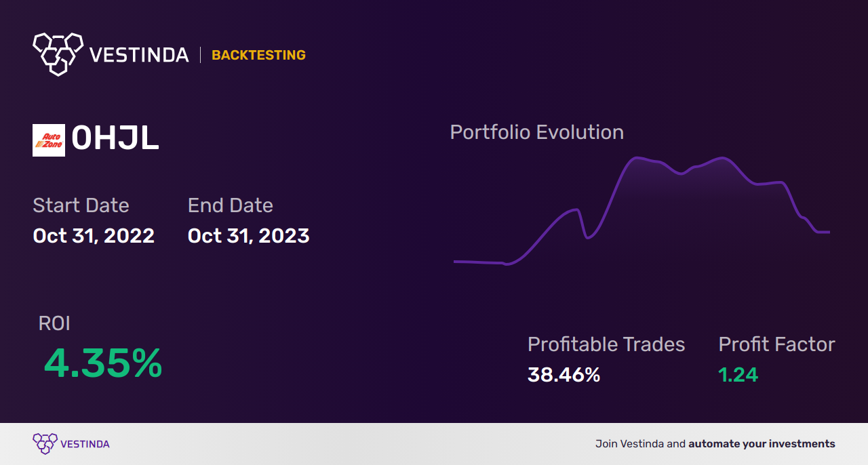The height and width of the screenshot is (465, 868).
Task: Click the AutoZone ticker logo icon
Action: click(x=49, y=140)
